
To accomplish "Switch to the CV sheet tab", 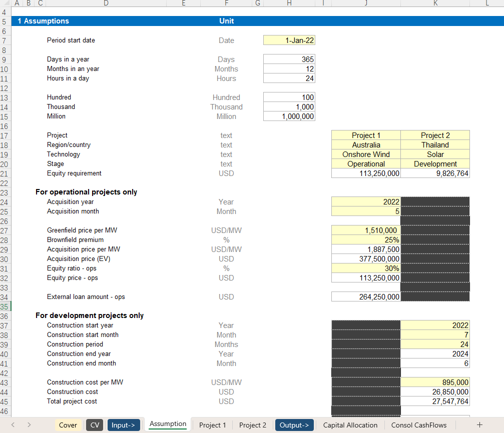I will coord(95,425).
